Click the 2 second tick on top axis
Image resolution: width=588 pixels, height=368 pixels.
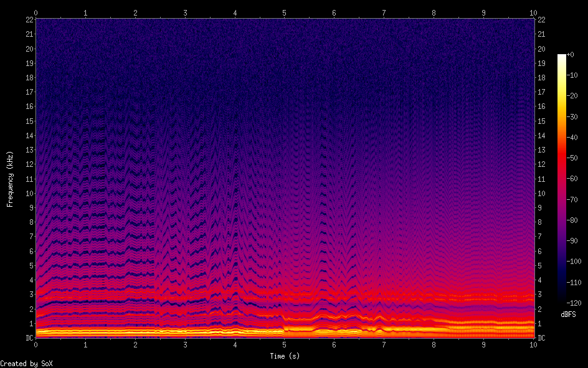[x=135, y=12]
